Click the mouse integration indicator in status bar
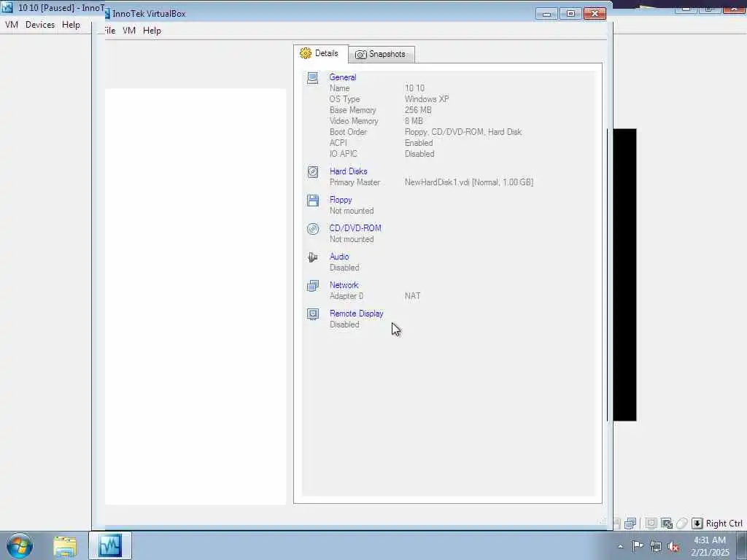Viewport: 747px width, 560px height. 682,524
